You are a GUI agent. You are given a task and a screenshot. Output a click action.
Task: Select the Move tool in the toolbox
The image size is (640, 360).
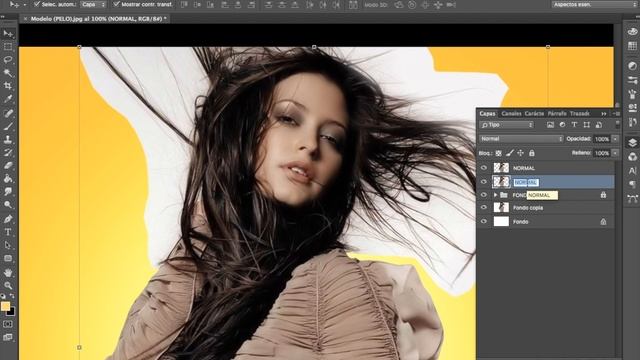point(8,34)
